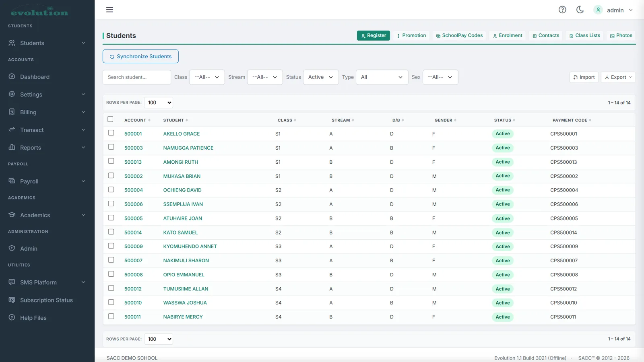644x362 pixels.
Task: Open the Type dropdown showing All
Action: (x=382, y=77)
